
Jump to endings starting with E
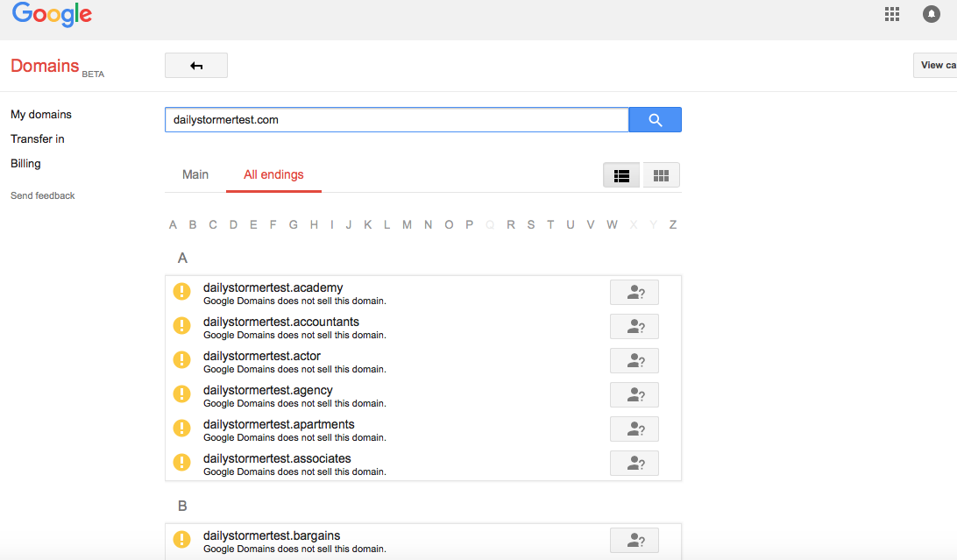coord(253,225)
